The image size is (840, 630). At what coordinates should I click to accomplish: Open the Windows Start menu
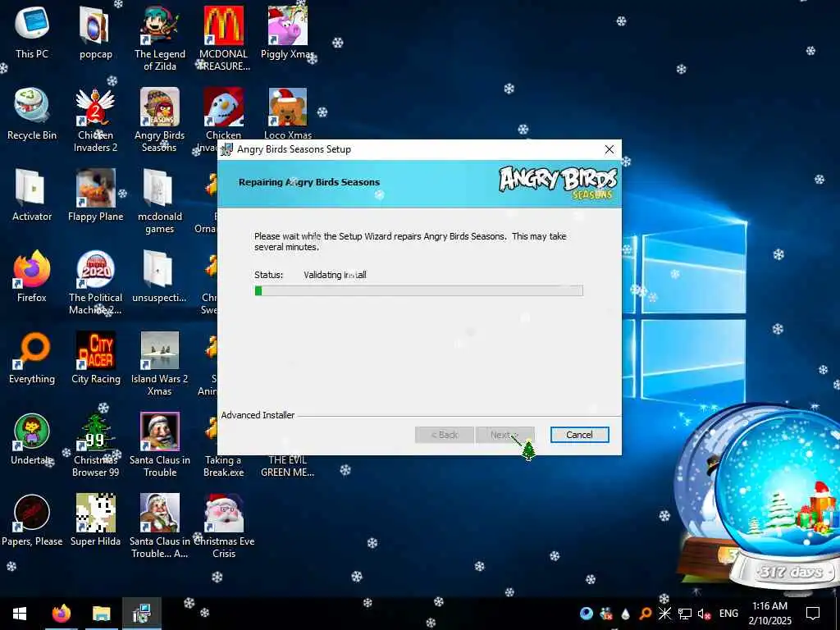point(20,614)
